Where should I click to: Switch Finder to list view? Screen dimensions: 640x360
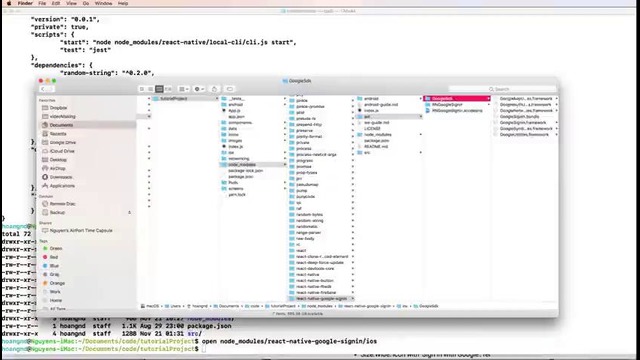151,89
